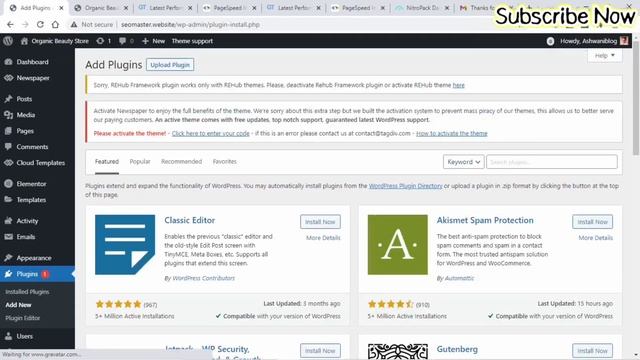Screen dimensions: 640x360
Task: Open Activity log menu
Action: click(27, 221)
